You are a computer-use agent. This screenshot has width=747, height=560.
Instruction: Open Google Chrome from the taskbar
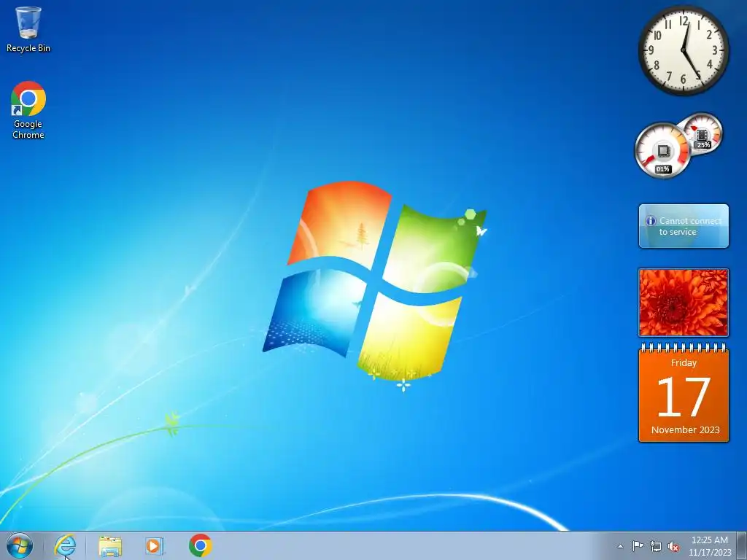tap(201, 545)
